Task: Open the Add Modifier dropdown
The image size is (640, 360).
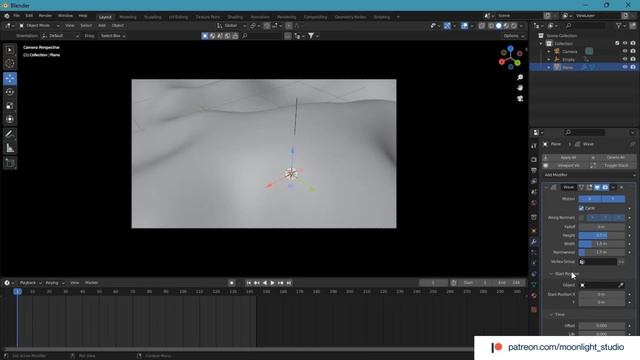Action: point(589,175)
